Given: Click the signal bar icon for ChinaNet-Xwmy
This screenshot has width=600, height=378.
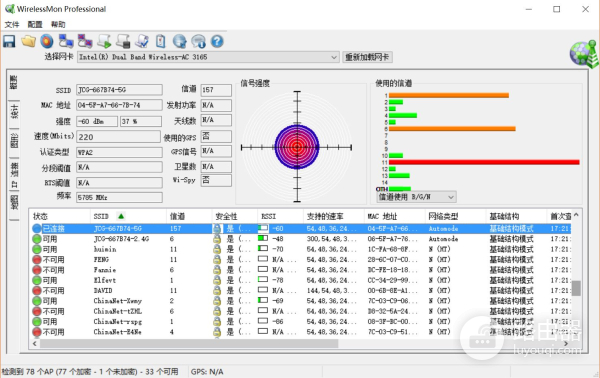Looking at the screenshot, I should click(x=263, y=300).
